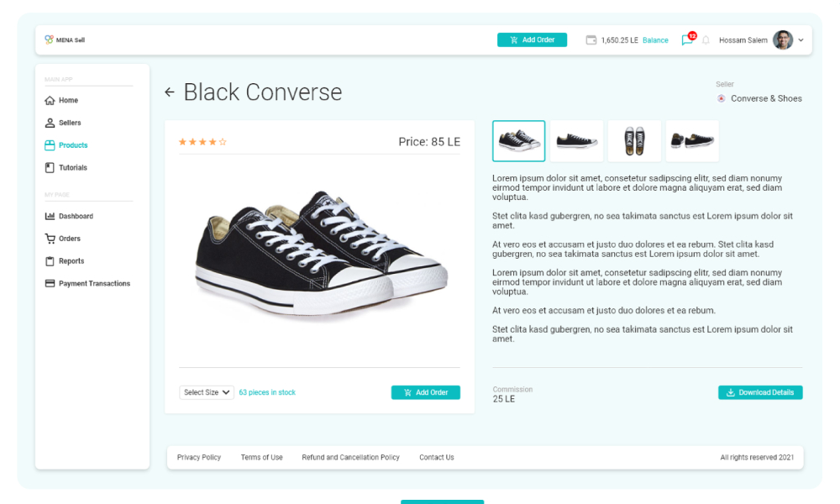Open Orders in the sidebar

[x=69, y=239]
